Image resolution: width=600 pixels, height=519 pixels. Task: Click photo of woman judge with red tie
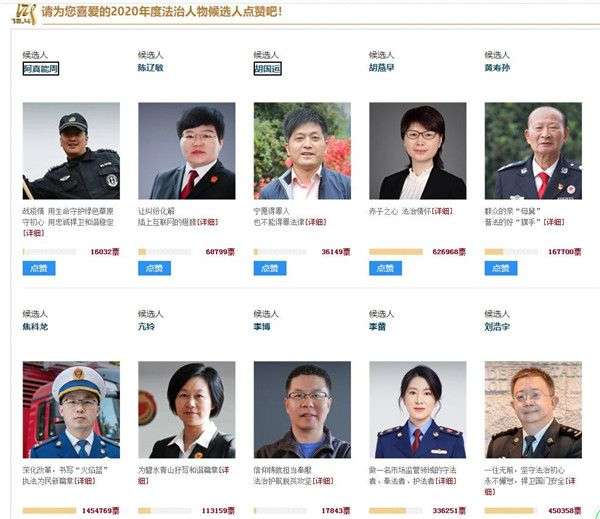[x=187, y=151]
